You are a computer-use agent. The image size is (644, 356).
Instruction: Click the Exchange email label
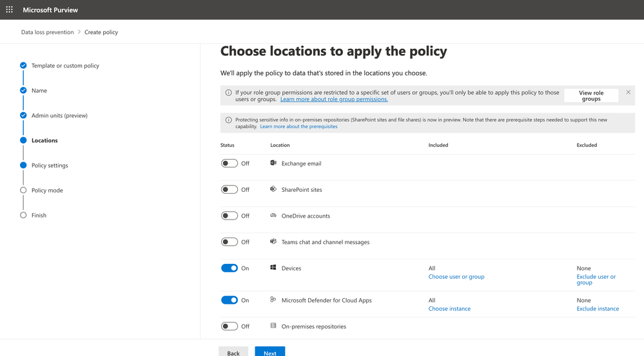click(302, 164)
